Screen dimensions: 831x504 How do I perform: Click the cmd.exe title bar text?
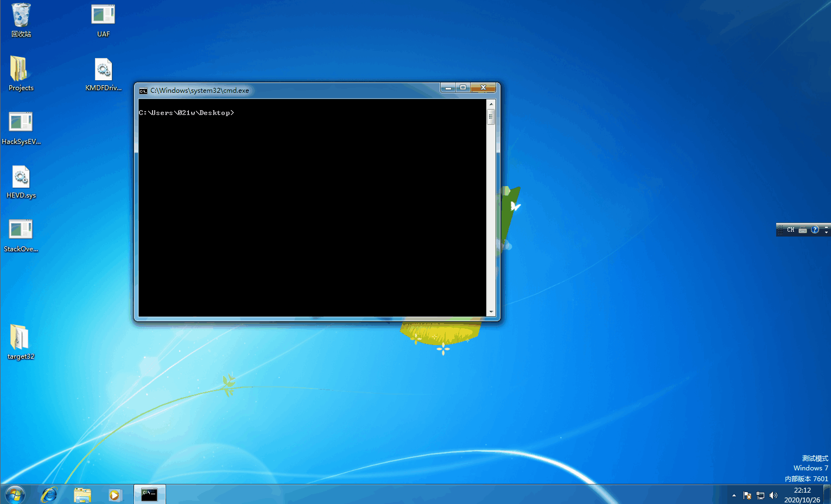[200, 91]
